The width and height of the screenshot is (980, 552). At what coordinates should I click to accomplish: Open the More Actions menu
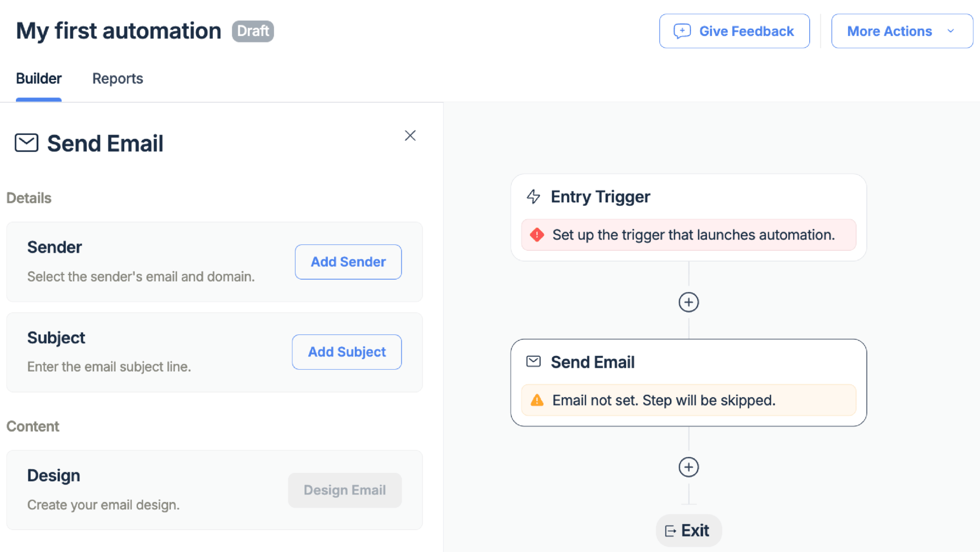(889, 31)
